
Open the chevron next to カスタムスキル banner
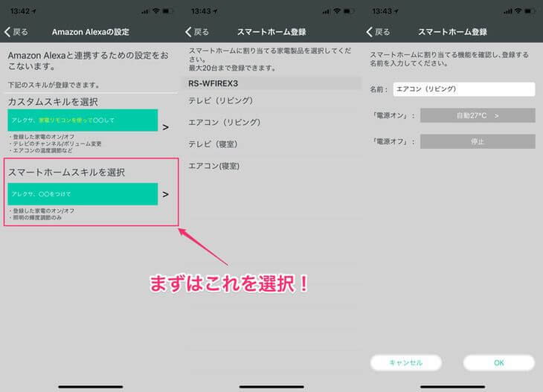(166, 127)
